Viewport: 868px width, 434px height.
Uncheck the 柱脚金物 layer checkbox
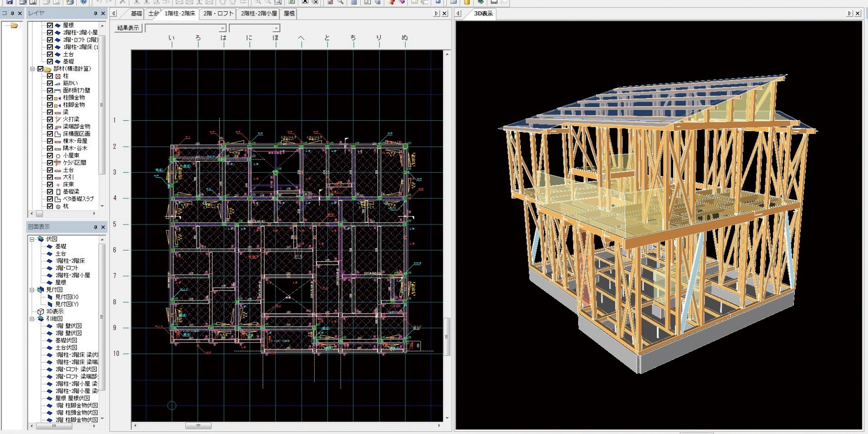pyautogui.click(x=50, y=105)
